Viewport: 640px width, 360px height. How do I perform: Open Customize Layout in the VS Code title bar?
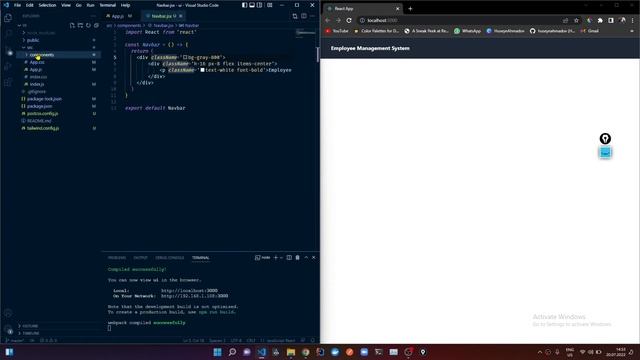(x=270, y=5)
